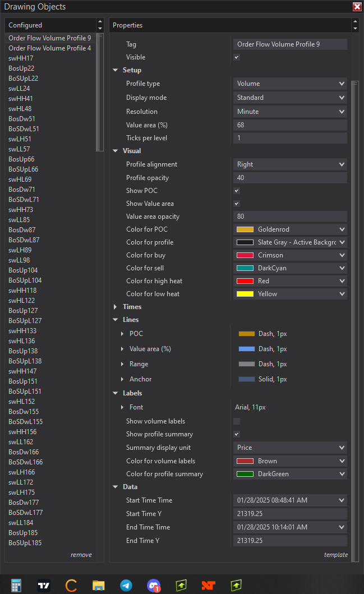Select Order Flow Volume Profile 4 in list
364x594 pixels.
(50, 48)
